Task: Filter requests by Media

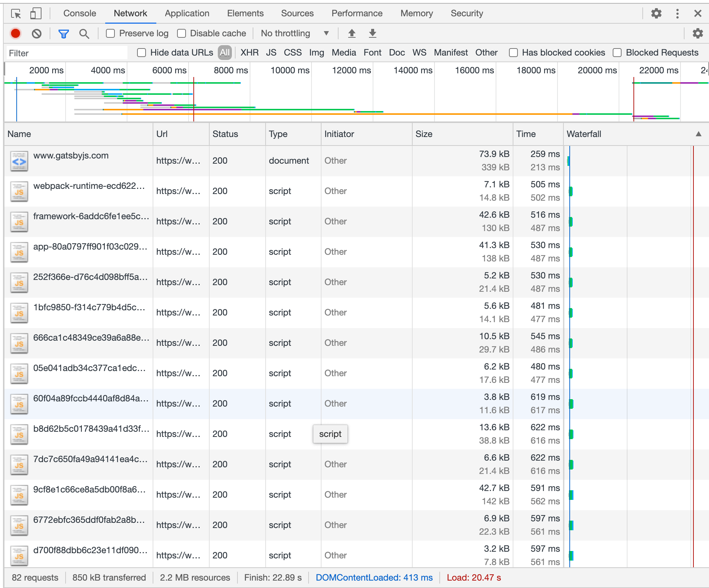Action: (x=344, y=53)
